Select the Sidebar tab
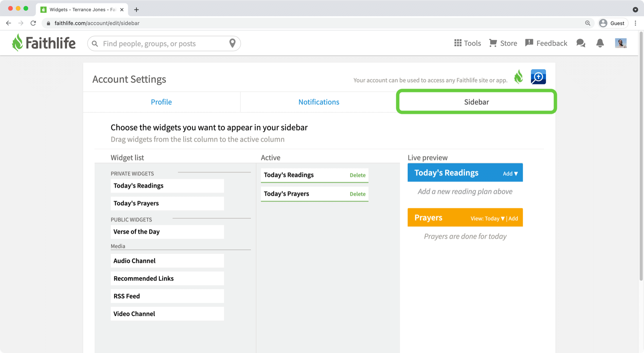The image size is (644, 353). (x=477, y=102)
